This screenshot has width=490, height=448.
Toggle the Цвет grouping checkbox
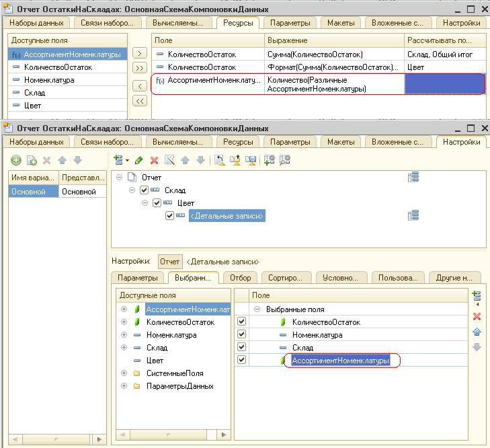click(157, 203)
